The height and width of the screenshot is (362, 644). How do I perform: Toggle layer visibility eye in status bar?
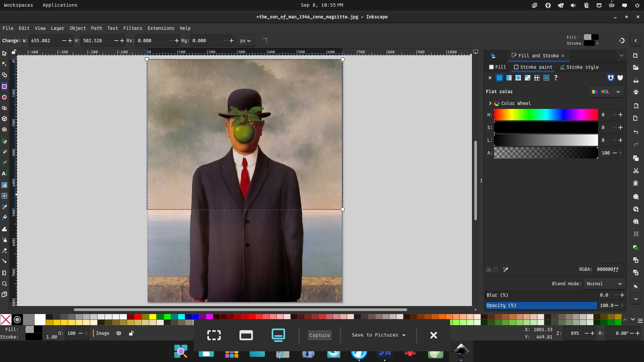coord(119,333)
